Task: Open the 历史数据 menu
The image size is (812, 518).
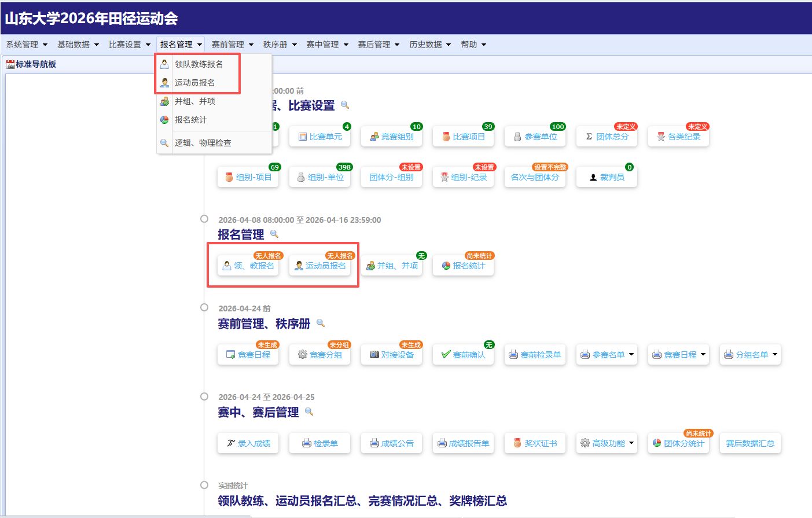Action: click(430, 45)
